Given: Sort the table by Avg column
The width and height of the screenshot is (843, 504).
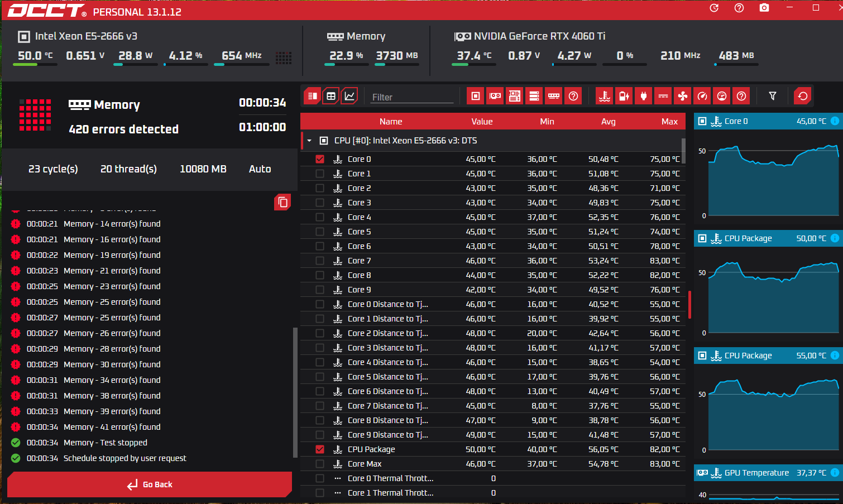Looking at the screenshot, I should [x=609, y=121].
